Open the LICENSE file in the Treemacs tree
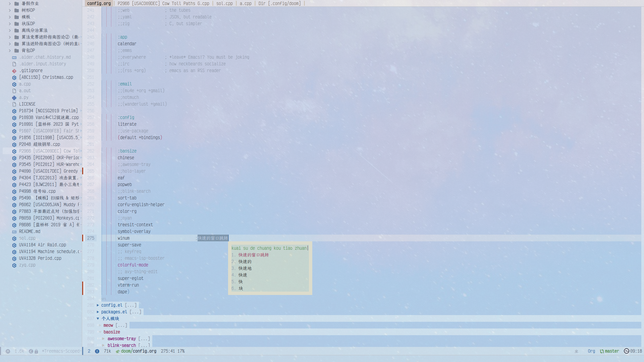The width and height of the screenshot is (644, 362). click(x=27, y=104)
